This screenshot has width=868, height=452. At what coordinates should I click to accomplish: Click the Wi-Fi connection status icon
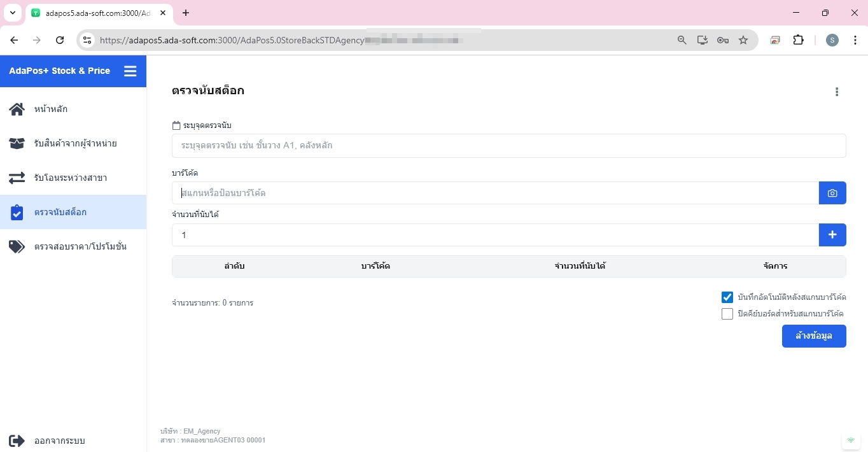pyautogui.click(x=850, y=441)
